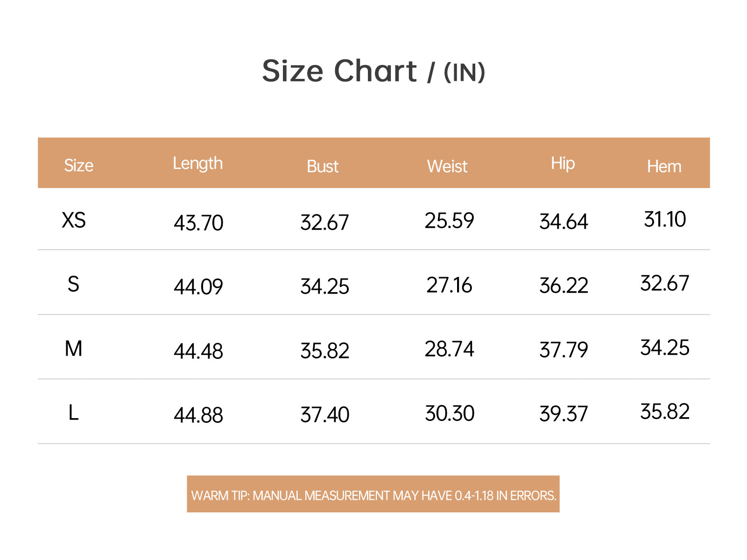This screenshot has height=560, width=747.
Task: Select L bust value 37.40
Action: point(324,414)
